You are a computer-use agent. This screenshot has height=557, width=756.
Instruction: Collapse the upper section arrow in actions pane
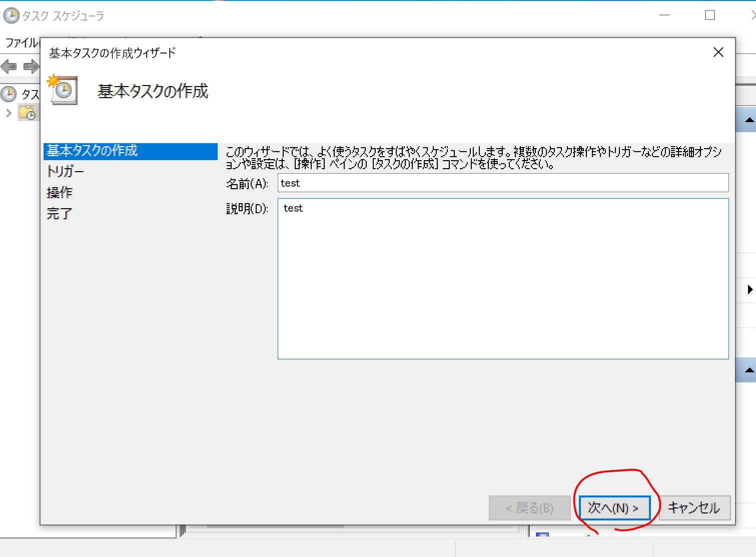(x=749, y=120)
